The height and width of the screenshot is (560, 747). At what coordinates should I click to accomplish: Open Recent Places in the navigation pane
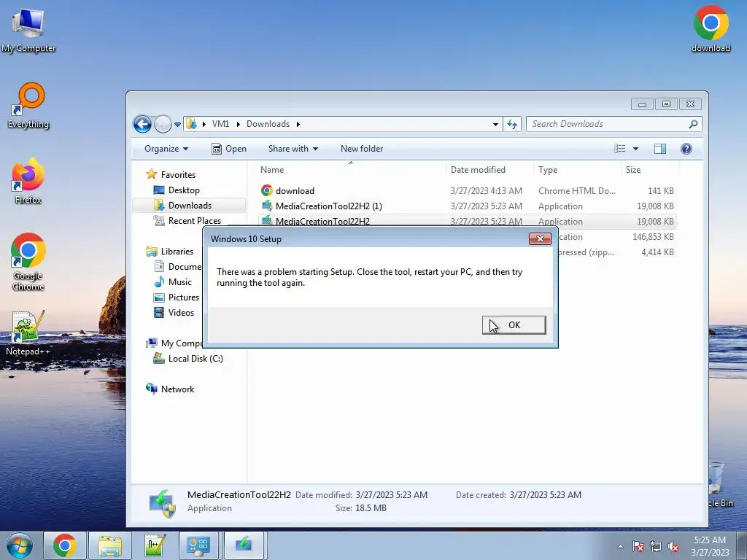coord(194,220)
